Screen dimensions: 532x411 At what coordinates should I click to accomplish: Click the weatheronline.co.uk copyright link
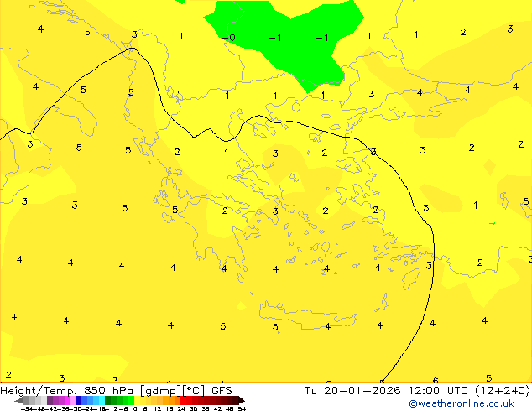(x=462, y=404)
